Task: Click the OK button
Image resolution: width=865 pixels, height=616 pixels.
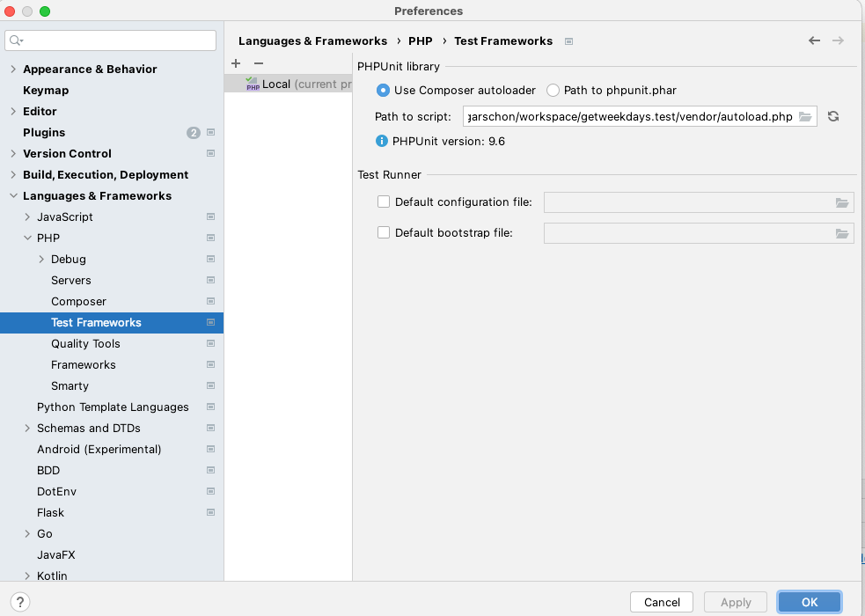Action: pos(810,602)
